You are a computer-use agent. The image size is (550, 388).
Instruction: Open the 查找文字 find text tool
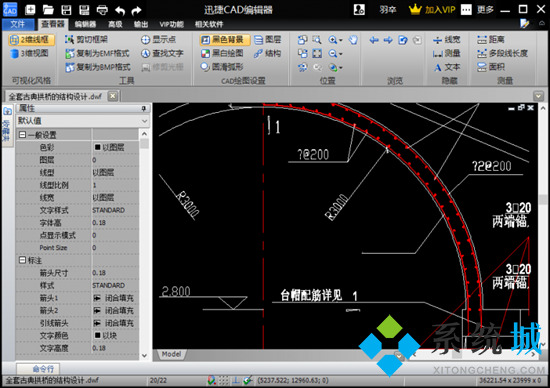[162, 53]
